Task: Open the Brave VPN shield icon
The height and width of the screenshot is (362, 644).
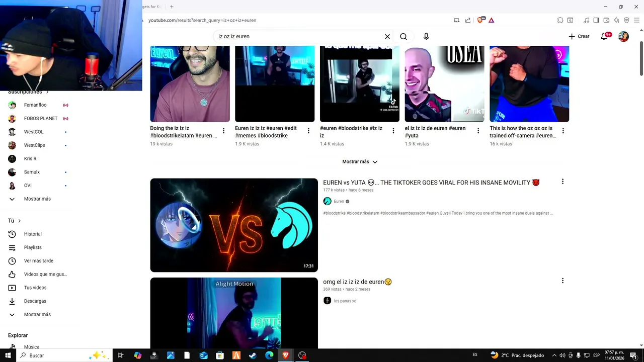Action: [x=626, y=20]
